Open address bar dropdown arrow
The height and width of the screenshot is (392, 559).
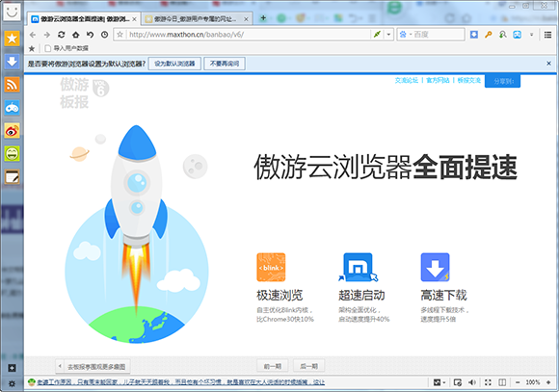[x=388, y=35]
